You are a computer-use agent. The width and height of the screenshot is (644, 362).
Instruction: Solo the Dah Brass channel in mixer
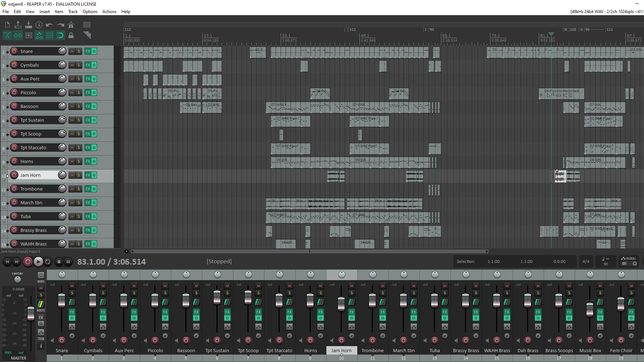pos(538,293)
